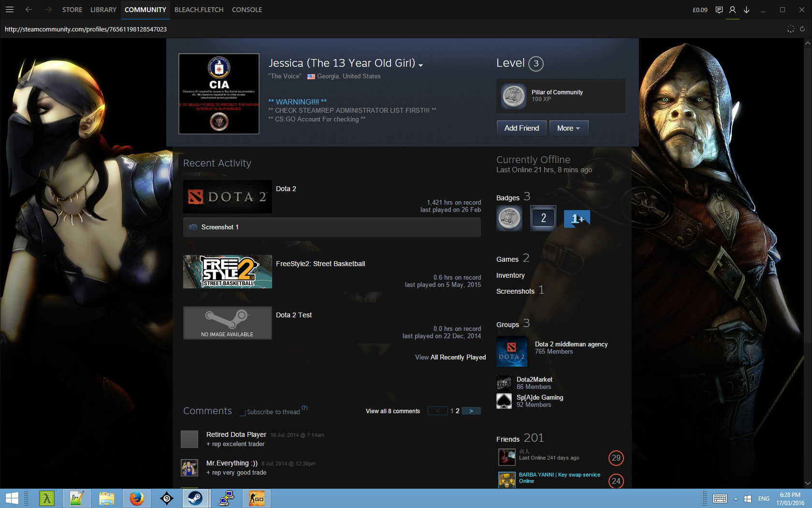
Task: Switch to the LIBRARY tab
Action: click(x=103, y=10)
